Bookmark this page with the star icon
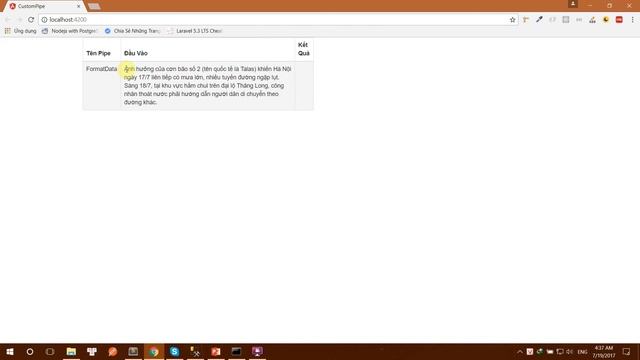 [513, 20]
